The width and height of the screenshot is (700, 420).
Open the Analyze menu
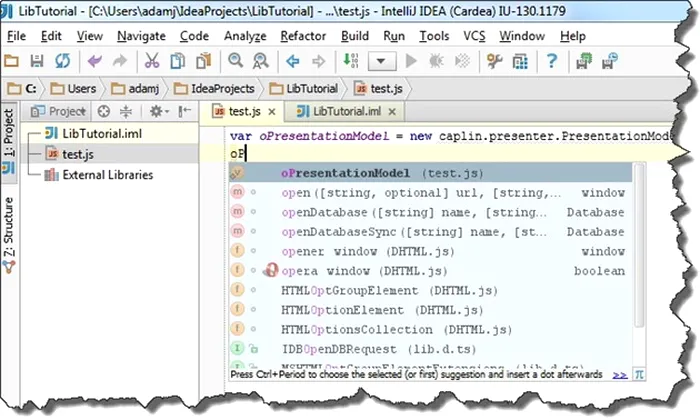[245, 36]
